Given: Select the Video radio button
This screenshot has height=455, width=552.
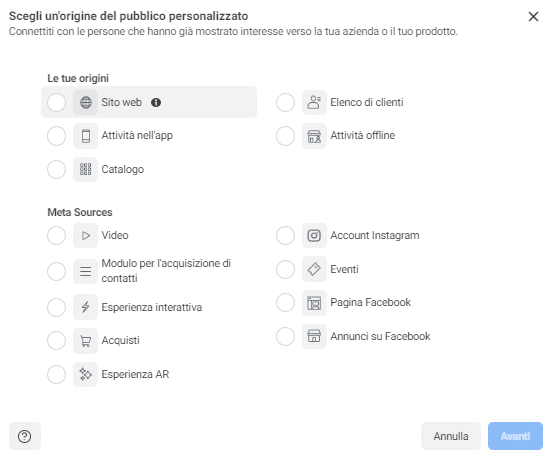Looking at the screenshot, I should click(56, 236).
